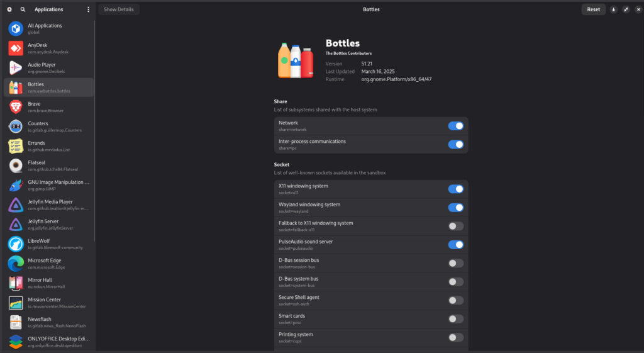Select the Errands app icon
Viewport: 644px width, 353px height.
coord(16,146)
